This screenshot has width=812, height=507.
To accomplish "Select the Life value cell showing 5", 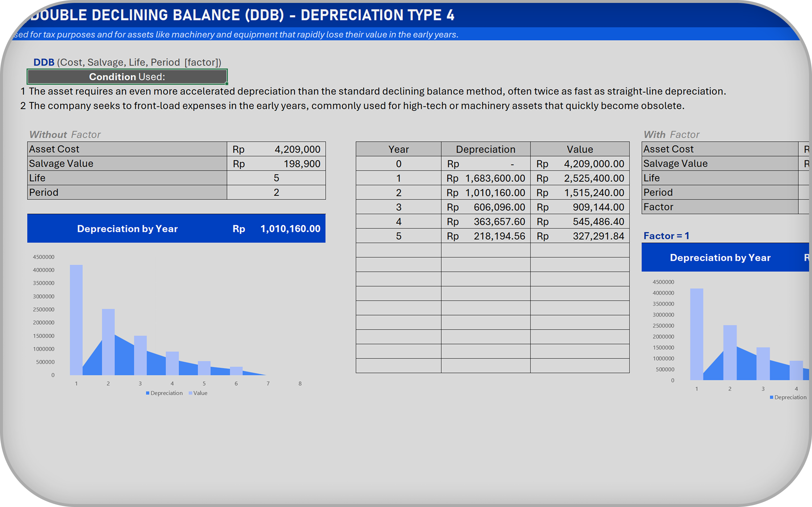I will point(276,178).
